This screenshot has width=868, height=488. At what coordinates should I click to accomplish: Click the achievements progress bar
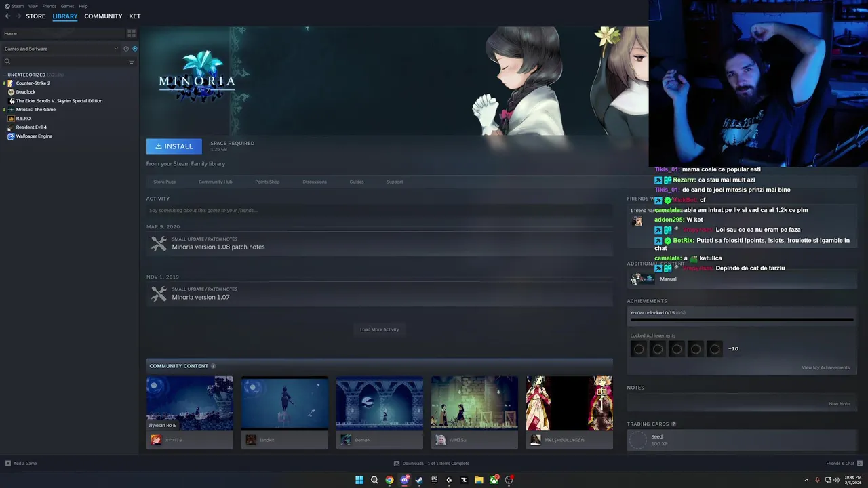[x=741, y=319]
